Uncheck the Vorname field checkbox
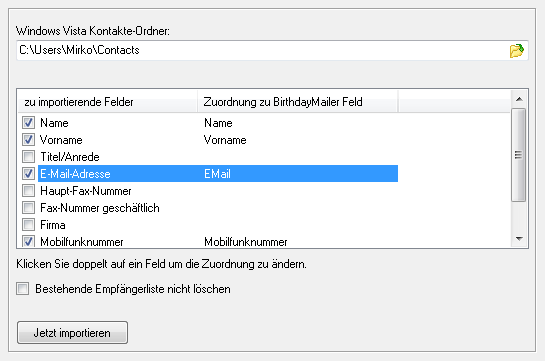 28,140
